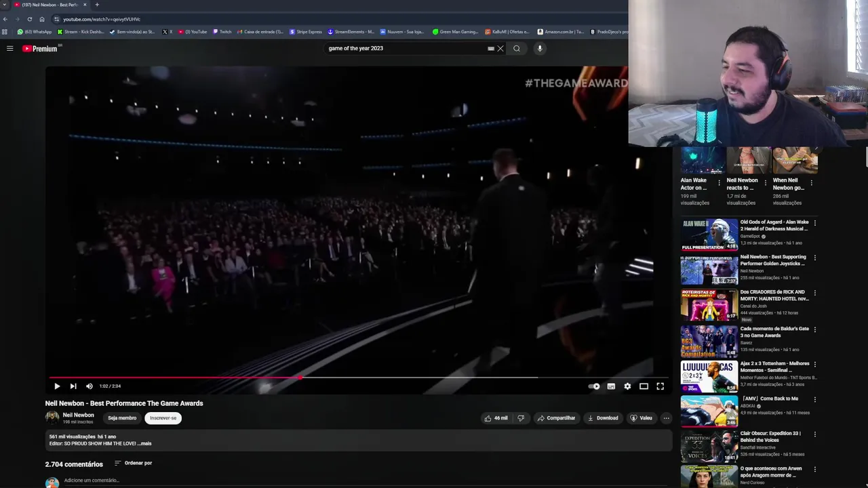Mute the video volume
Screen dimensions: 868x488
[x=89, y=386]
